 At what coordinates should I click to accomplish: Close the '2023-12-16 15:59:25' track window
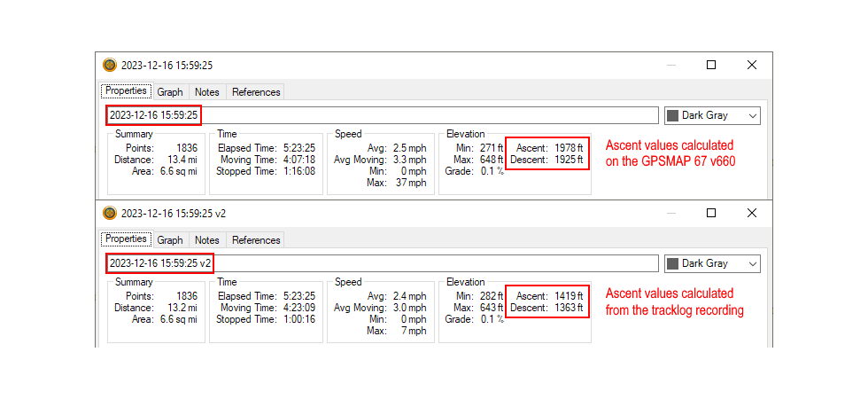point(752,65)
